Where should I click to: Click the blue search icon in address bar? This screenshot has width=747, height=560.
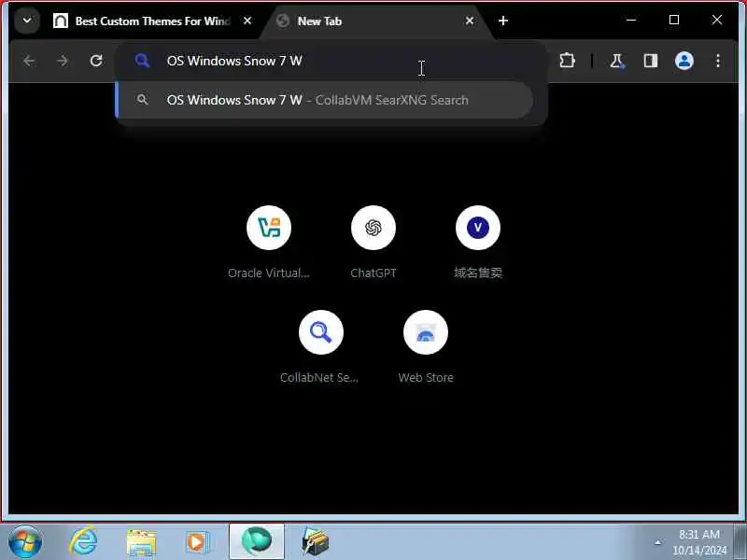click(x=142, y=61)
